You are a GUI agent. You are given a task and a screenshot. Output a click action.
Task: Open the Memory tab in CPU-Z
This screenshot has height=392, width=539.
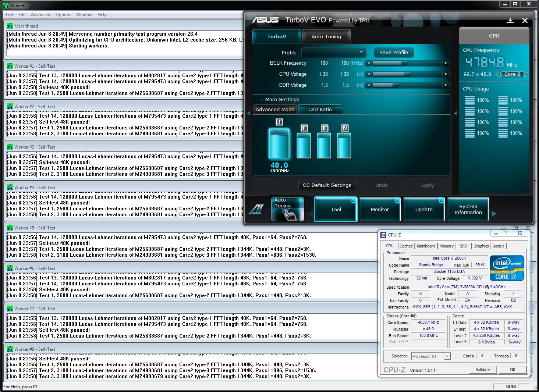coord(447,246)
